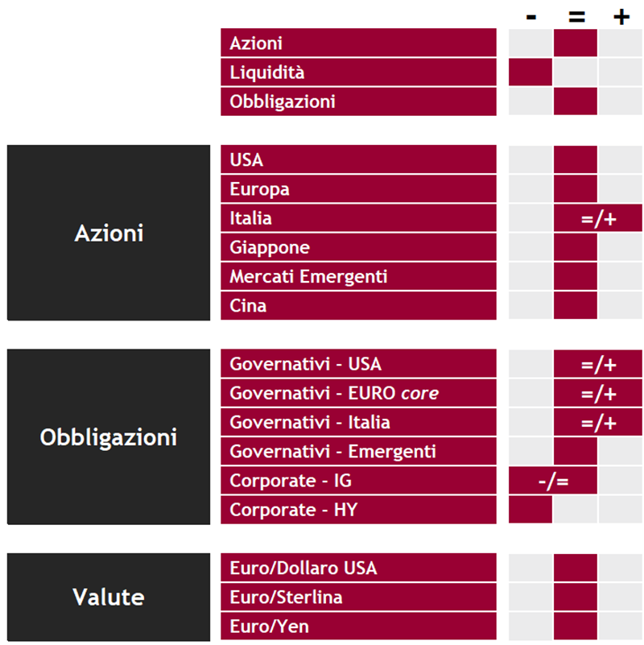Viewport: 644px width, 645px height.
Task: Select the Obbligazioni dark category block
Action: (x=109, y=436)
